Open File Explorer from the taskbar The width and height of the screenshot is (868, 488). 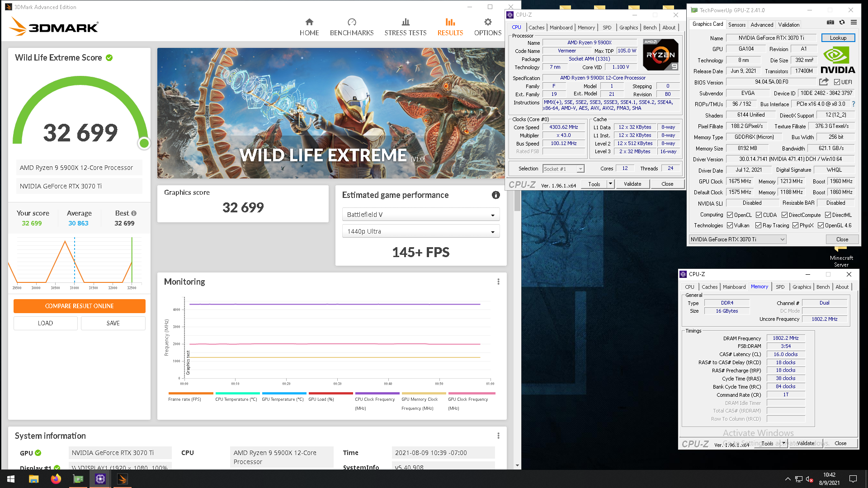33,479
